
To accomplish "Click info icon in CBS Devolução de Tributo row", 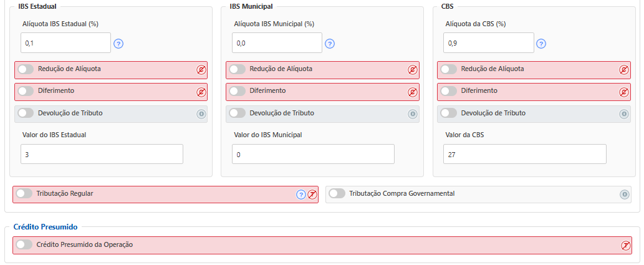I will click(624, 114).
